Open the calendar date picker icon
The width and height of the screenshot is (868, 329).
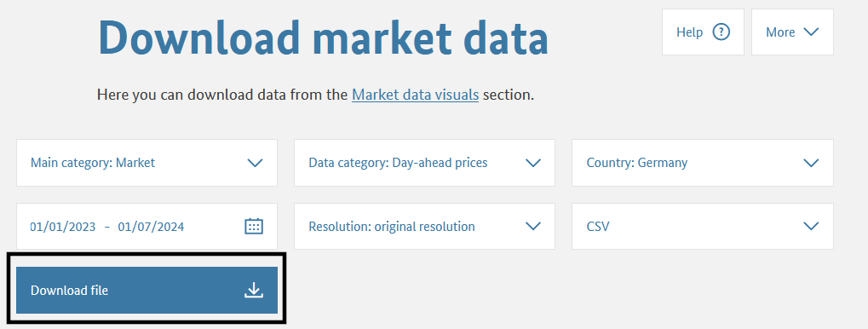[254, 226]
